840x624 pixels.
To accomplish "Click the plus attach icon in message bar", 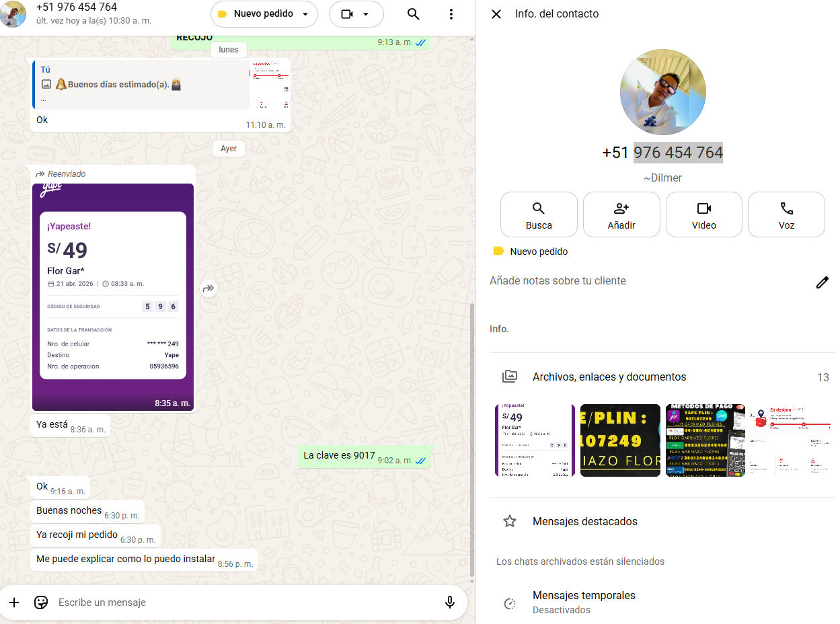I will 14,602.
